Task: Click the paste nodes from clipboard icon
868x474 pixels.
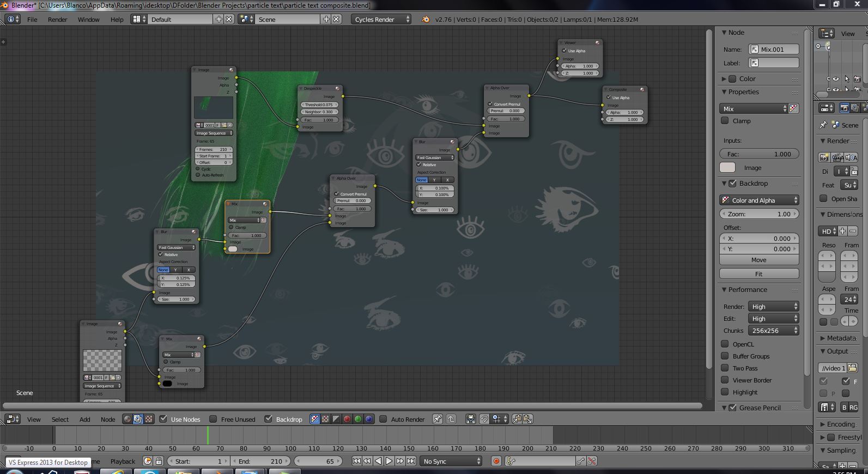Action: [527, 419]
